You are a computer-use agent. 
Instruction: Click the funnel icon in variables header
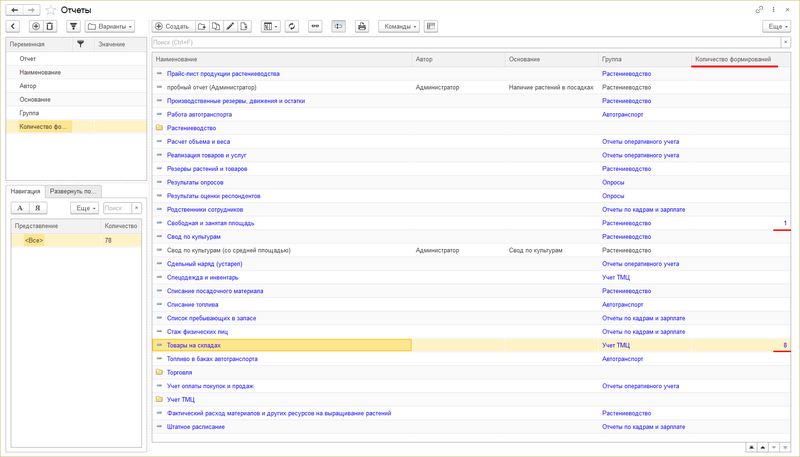point(81,44)
